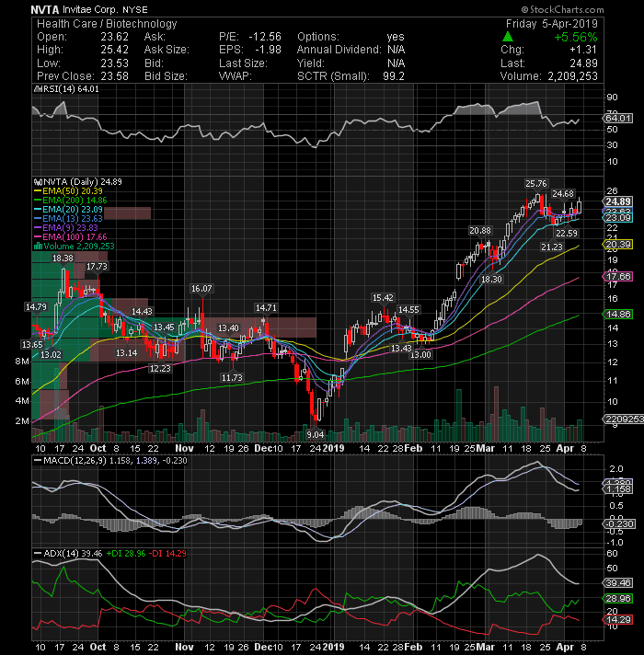Click the Apr label on bottom date axis

tap(565, 647)
